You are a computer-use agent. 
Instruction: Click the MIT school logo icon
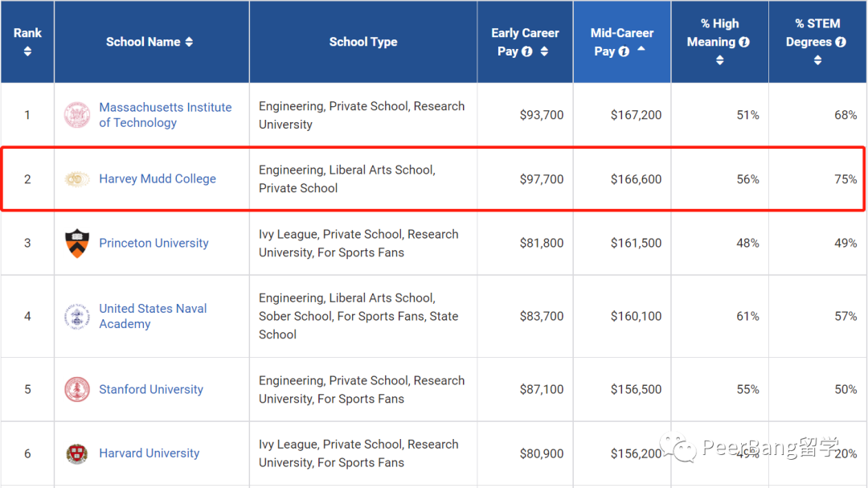[77, 115]
